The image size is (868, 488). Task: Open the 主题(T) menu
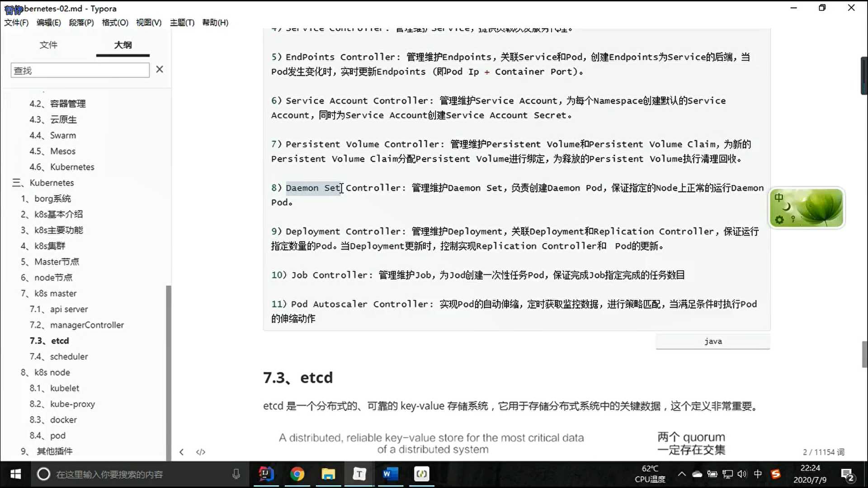(x=182, y=23)
